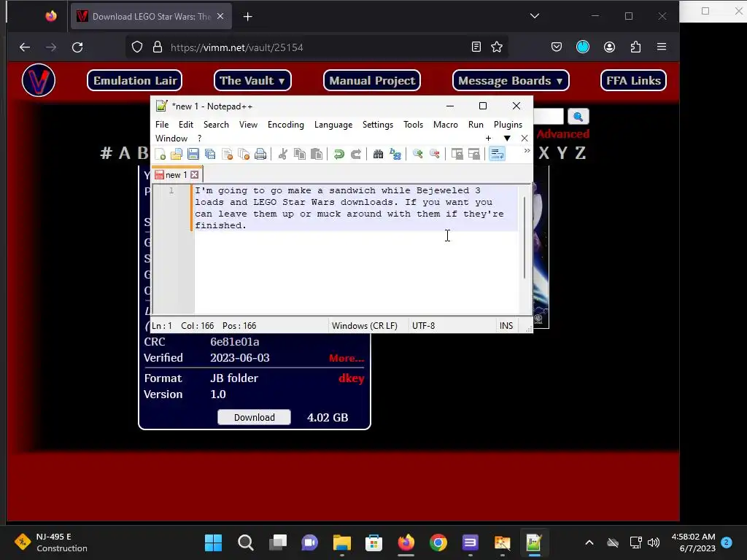This screenshot has height=560, width=747.
Task: Open the Encoding menu
Action: pos(286,125)
